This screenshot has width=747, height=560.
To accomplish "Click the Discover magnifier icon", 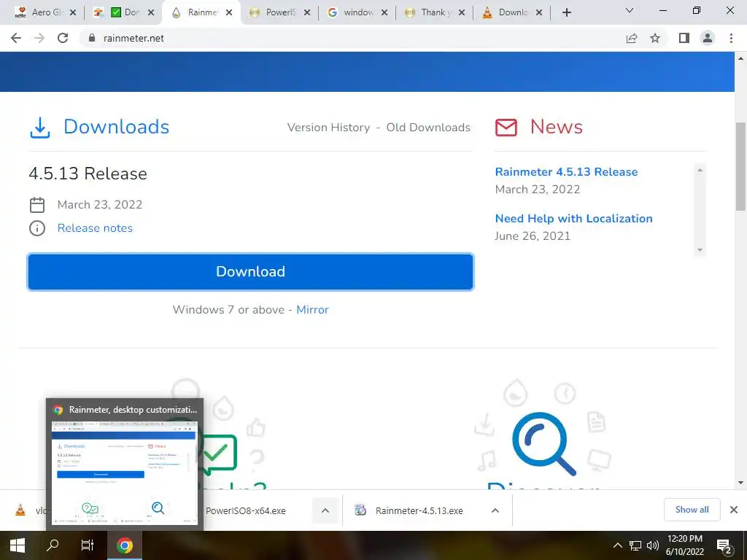I will click(x=543, y=444).
